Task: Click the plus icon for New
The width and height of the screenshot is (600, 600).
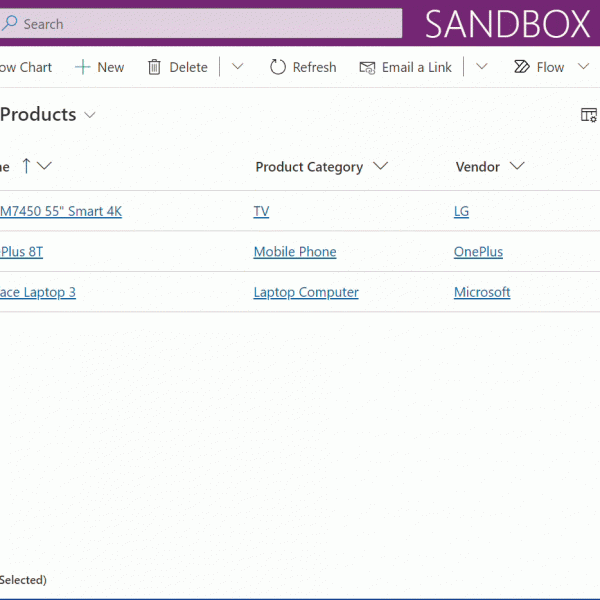Action: click(83, 67)
